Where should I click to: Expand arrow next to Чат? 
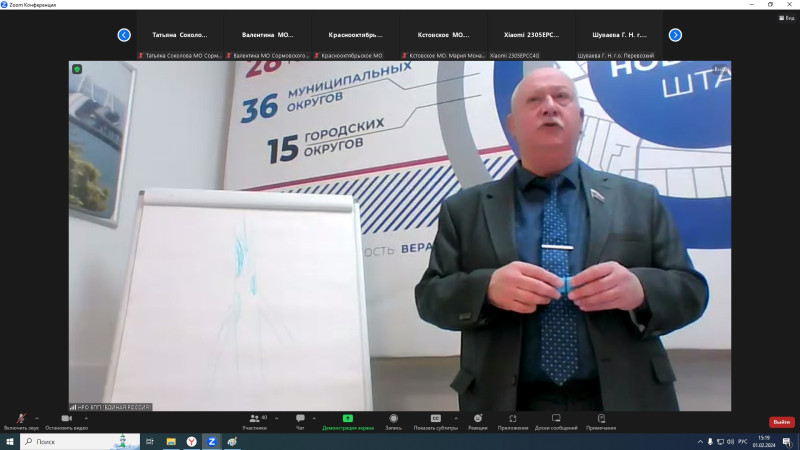[x=315, y=418]
